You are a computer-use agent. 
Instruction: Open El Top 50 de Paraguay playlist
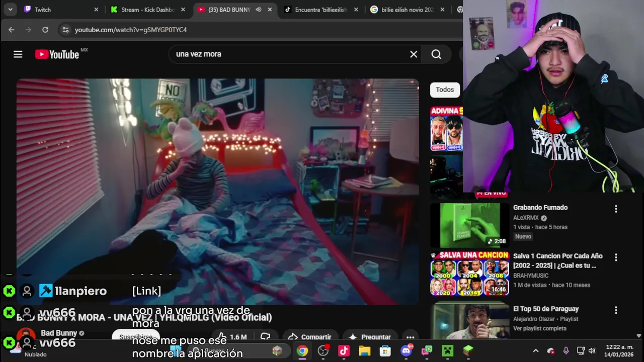click(x=546, y=309)
